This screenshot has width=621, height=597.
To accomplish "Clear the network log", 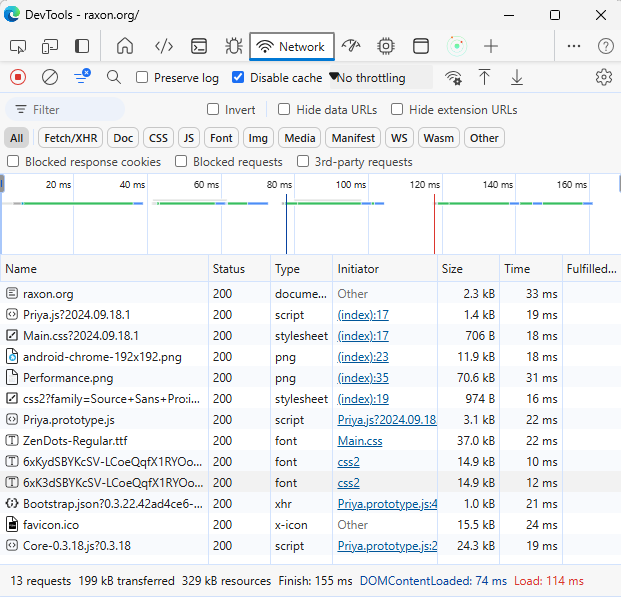I will coord(50,77).
